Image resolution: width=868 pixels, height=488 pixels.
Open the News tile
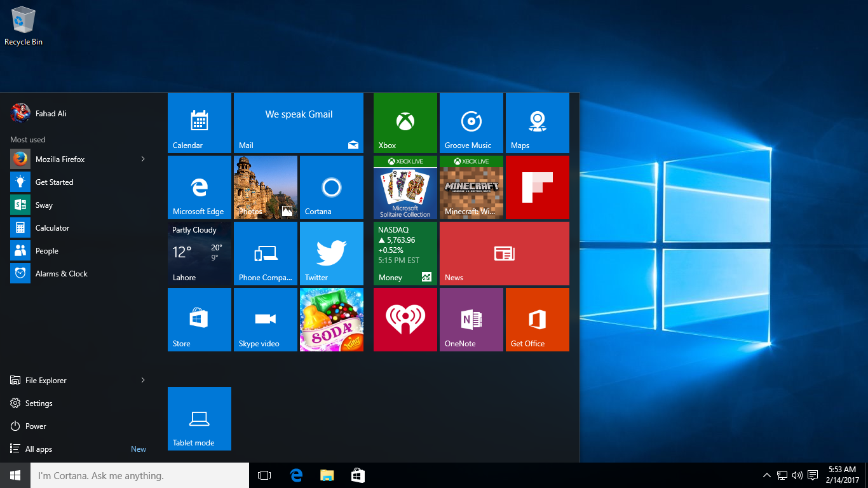pos(505,254)
